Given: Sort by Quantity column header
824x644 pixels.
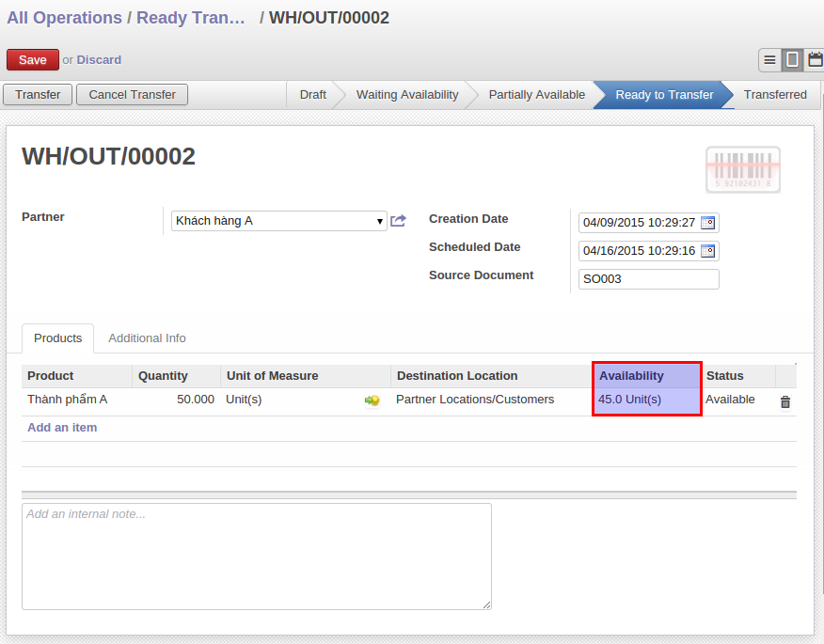Looking at the screenshot, I should (176, 376).
